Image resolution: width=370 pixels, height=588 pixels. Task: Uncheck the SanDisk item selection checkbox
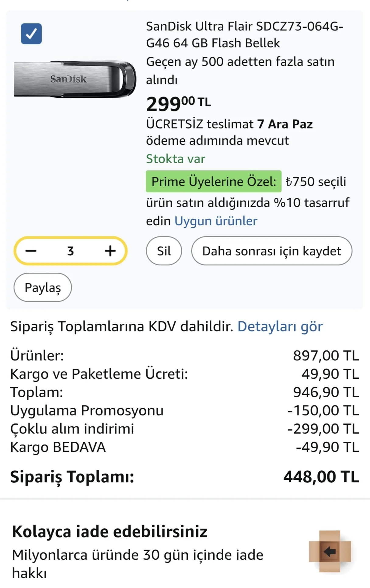pyautogui.click(x=31, y=34)
